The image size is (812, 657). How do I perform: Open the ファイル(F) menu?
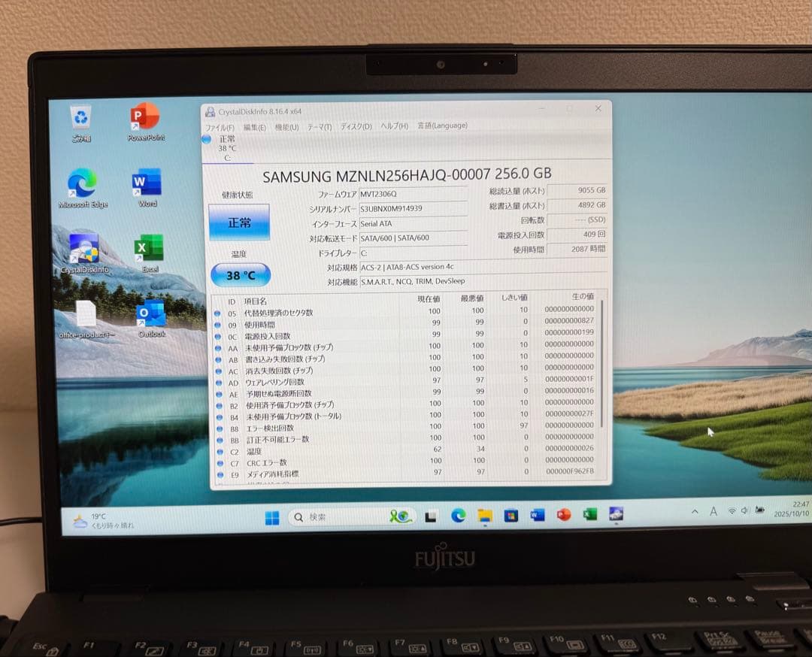click(x=219, y=128)
